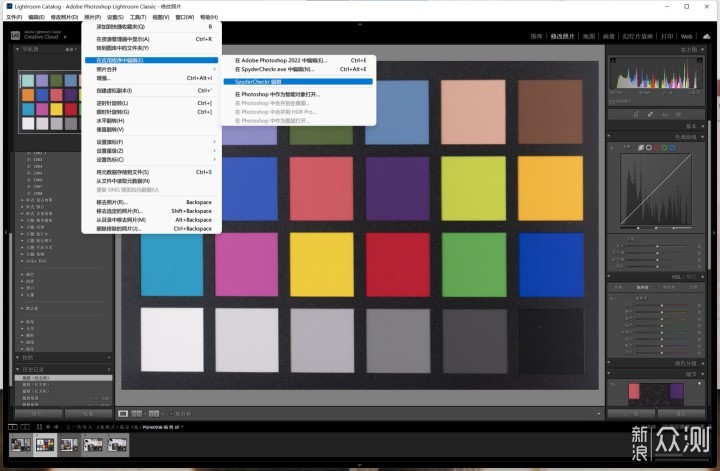The image size is (720, 471).
Task: Click the reference view icon in toolbar
Action: 137,414
